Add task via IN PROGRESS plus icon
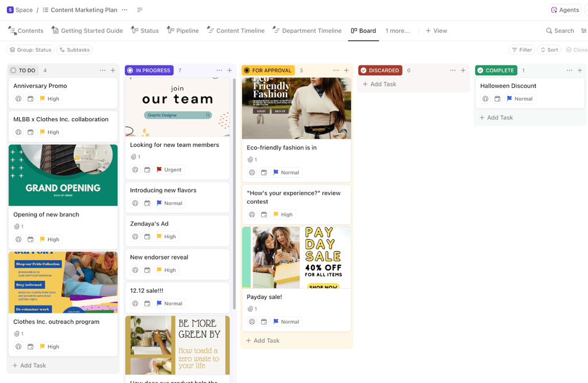Viewport: 588px width, 383px height. point(230,71)
